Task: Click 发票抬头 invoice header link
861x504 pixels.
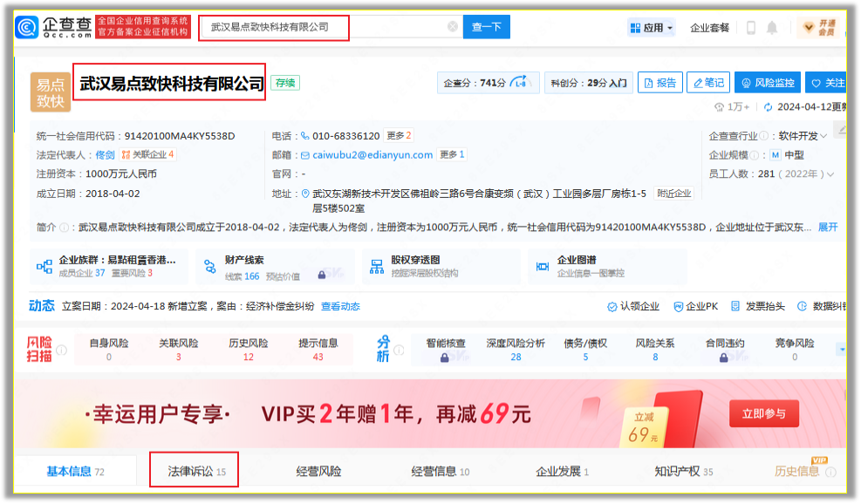Action: (x=758, y=306)
